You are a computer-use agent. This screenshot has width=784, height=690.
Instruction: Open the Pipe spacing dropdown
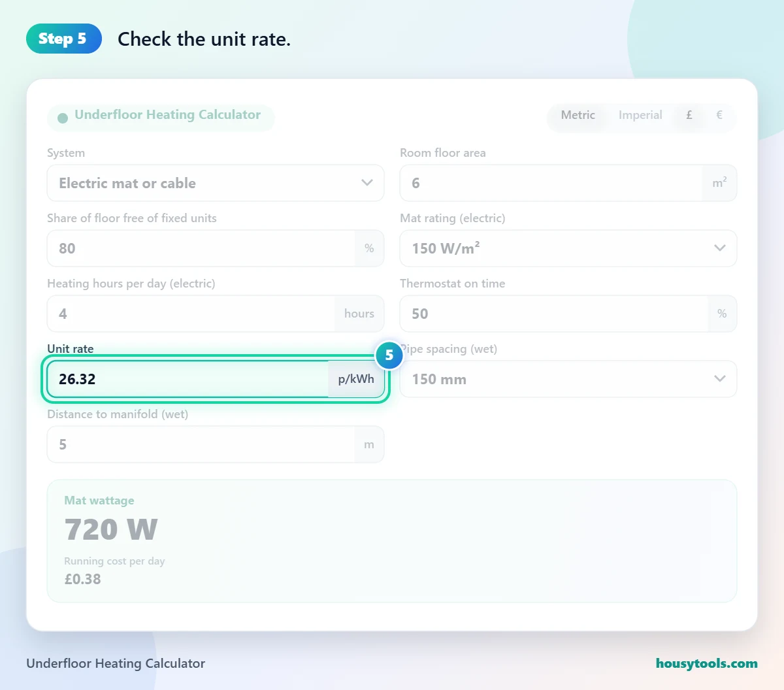tap(568, 379)
